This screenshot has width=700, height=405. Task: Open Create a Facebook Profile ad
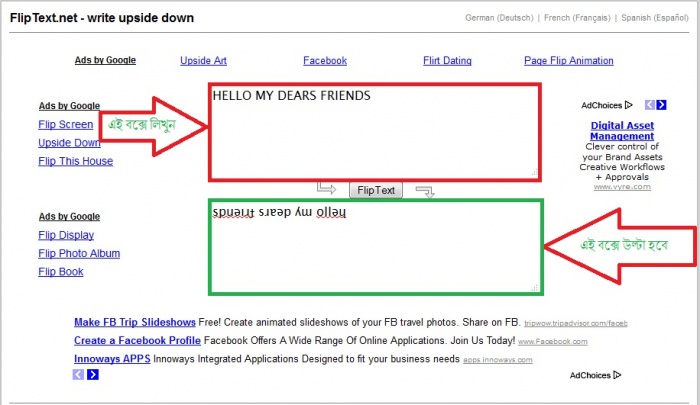(138, 341)
